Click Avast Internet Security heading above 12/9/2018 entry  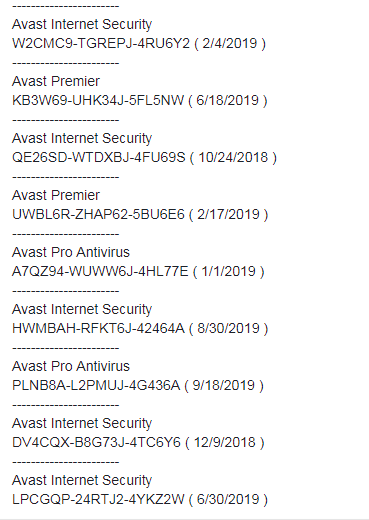pyautogui.click(x=82, y=423)
